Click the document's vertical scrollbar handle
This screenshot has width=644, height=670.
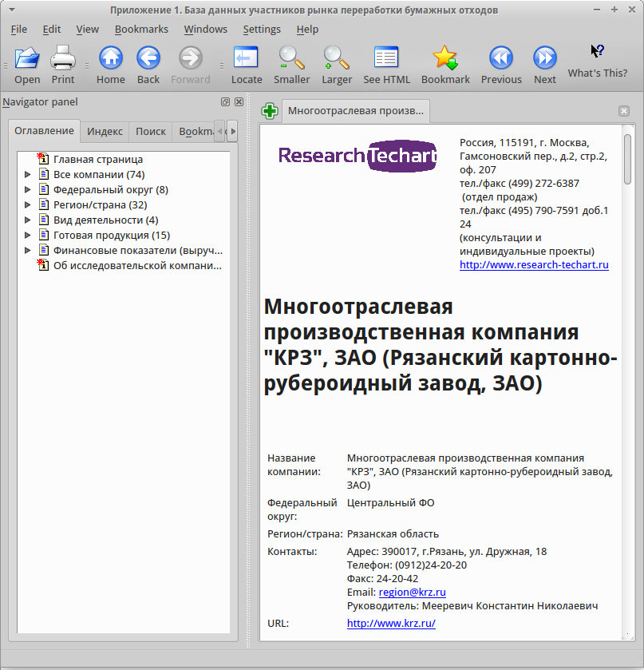[x=627, y=159]
